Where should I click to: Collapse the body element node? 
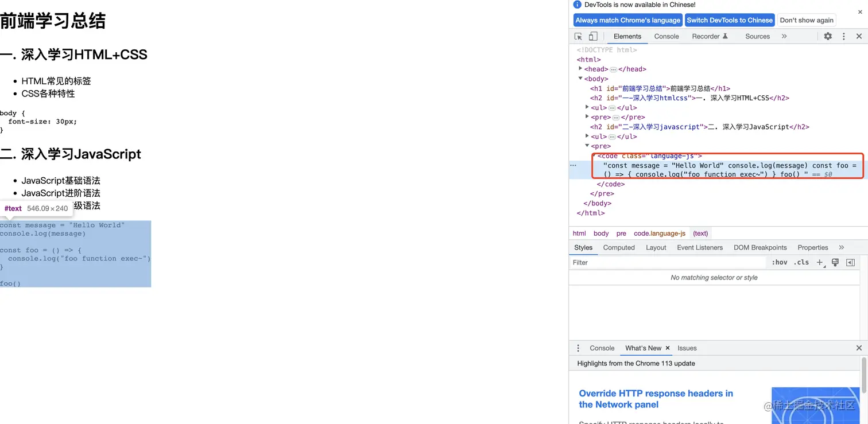580,79
